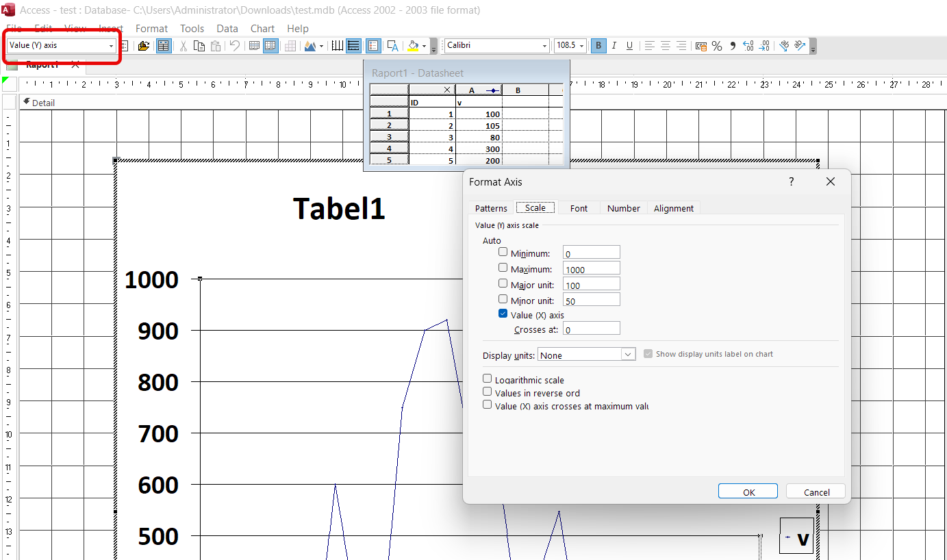Click the Format Selected Object icon
The image size is (947, 560).
[124, 46]
